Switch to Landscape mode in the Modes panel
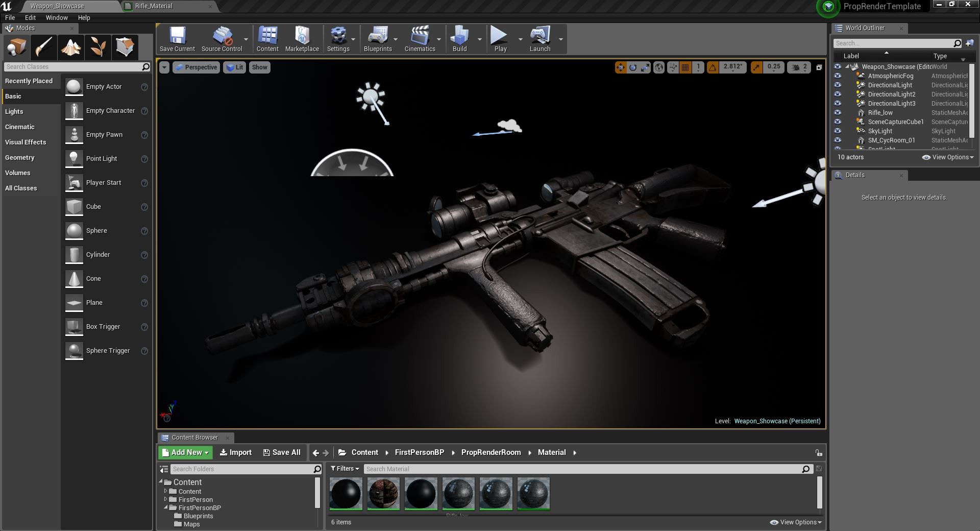The height and width of the screenshot is (531, 980). tap(71, 47)
